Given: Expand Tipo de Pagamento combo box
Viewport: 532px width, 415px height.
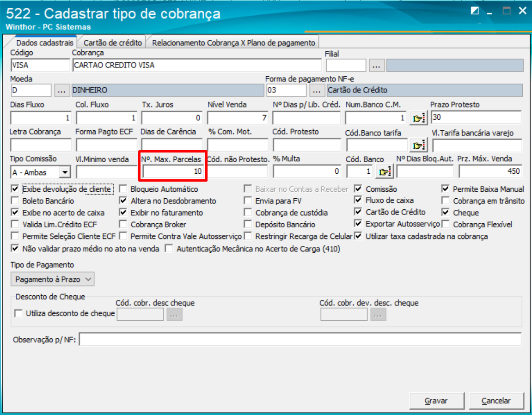Looking at the screenshot, I should click(x=53, y=279).
